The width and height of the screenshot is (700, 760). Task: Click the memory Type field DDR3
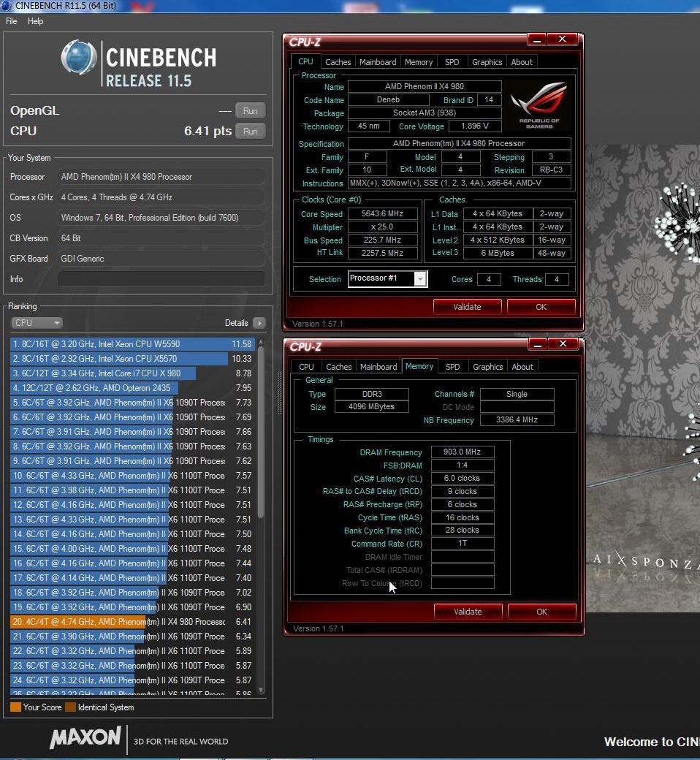tap(372, 394)
